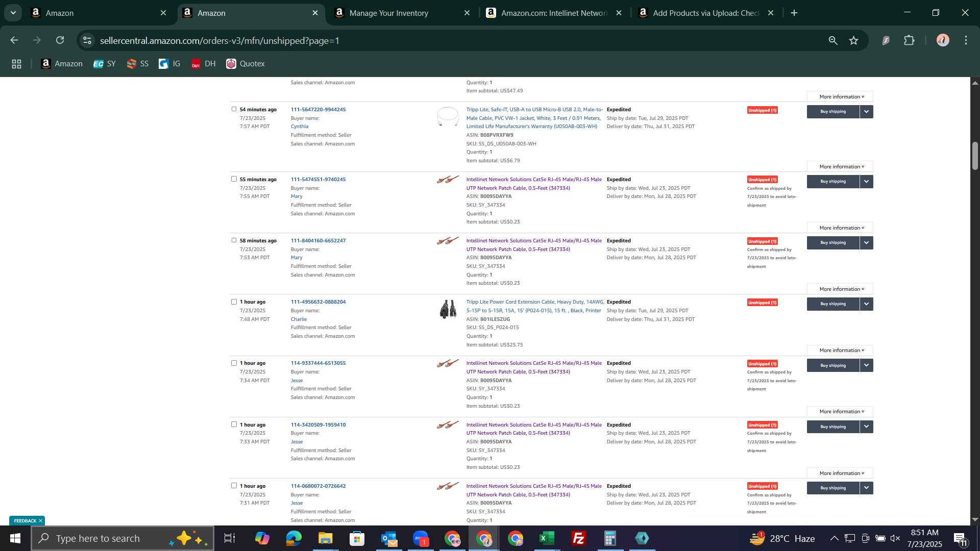Select checkbox for order 111-5647220-9944245
The width and height of the screenshot is (980, 551).
click(x=234, y=109)
